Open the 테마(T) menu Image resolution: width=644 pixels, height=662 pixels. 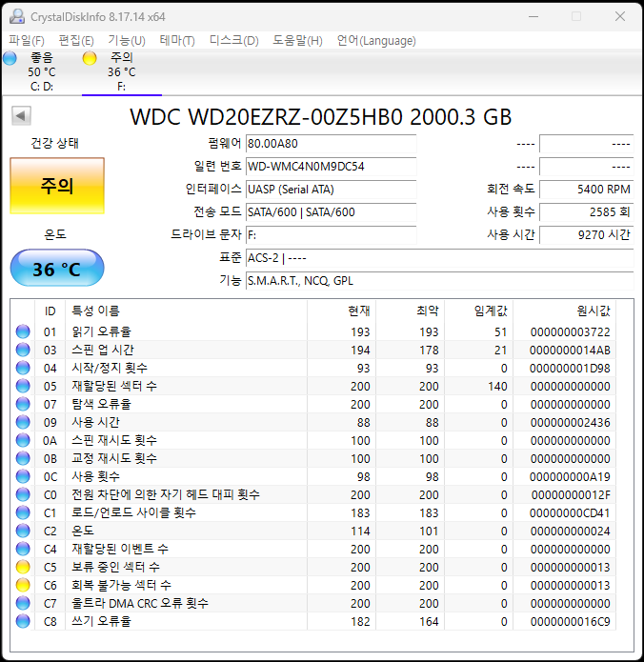point(177,41)
